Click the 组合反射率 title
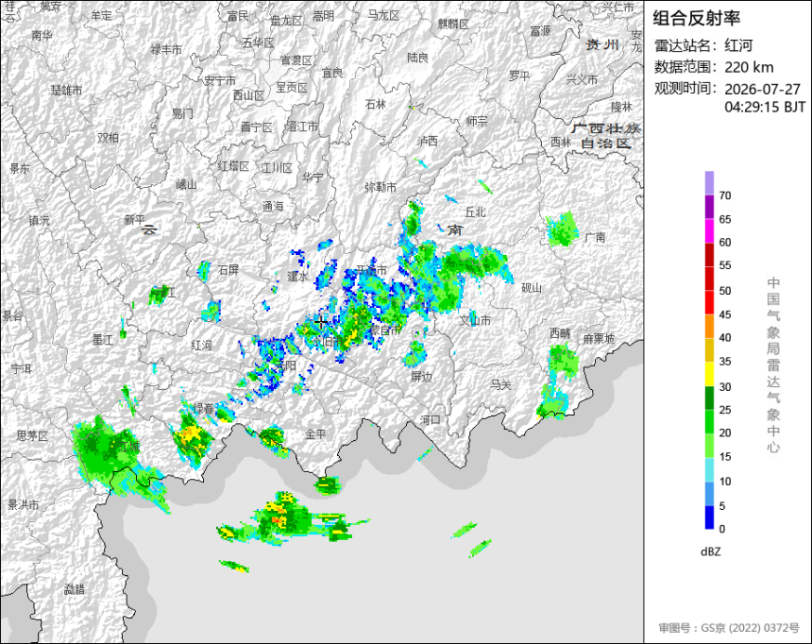The width and height of the screenshot is (812, 644). point(696,18)
